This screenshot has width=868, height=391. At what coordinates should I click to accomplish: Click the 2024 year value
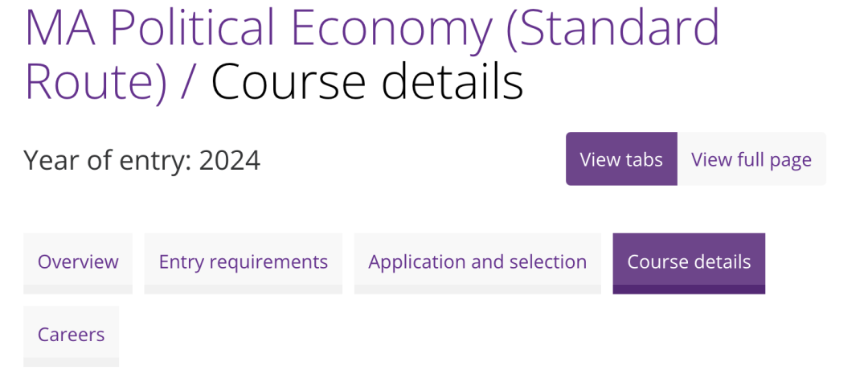230,160
